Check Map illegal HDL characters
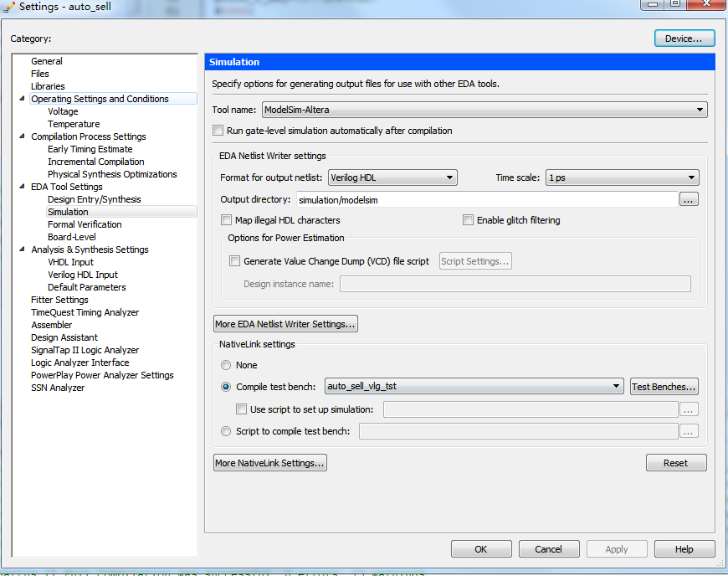Image resolution: width=728 pixels, height=576 pixels. pyautogui.click(x=226, y=219)
